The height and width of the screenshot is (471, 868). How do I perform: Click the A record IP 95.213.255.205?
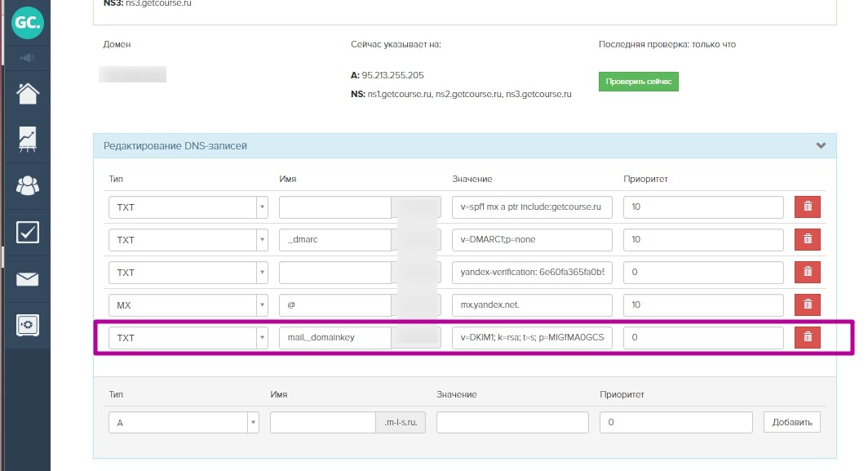click(392, 75)
